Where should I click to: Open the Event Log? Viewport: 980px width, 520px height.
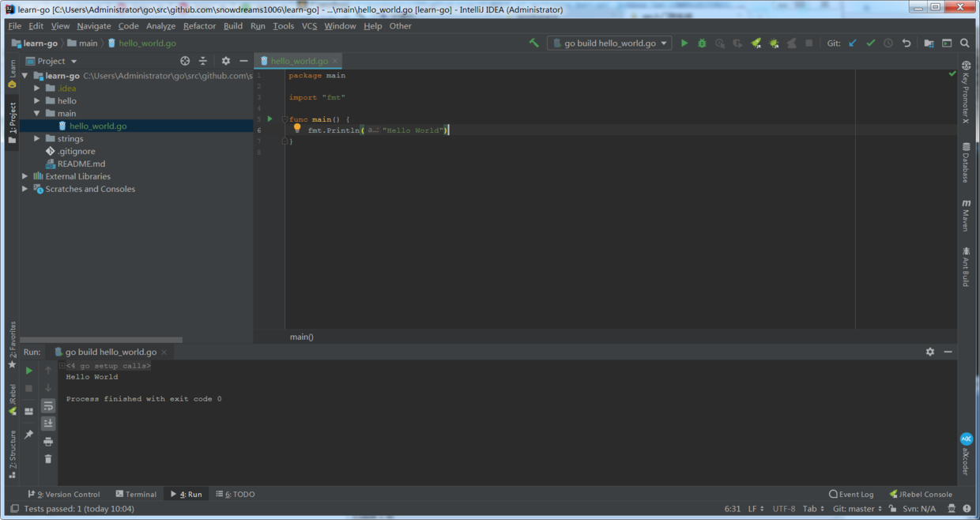pyautogui.click(x=851, y=494)
